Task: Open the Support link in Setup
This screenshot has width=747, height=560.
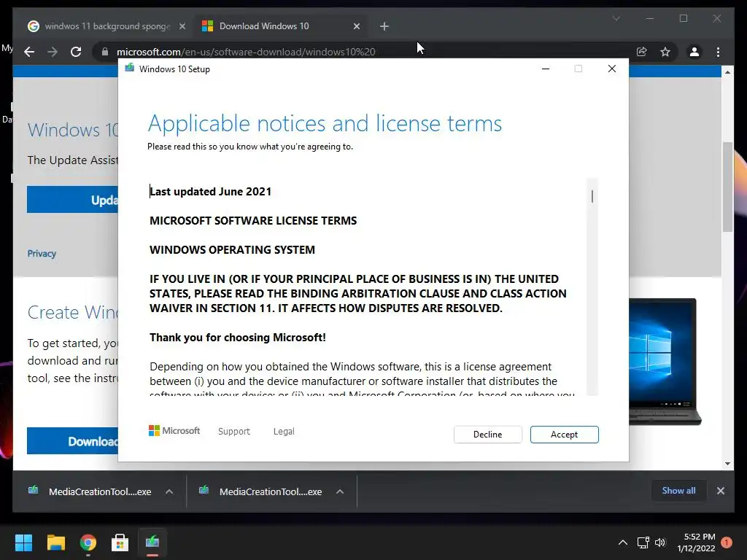Action: click(x=234, y=431)
